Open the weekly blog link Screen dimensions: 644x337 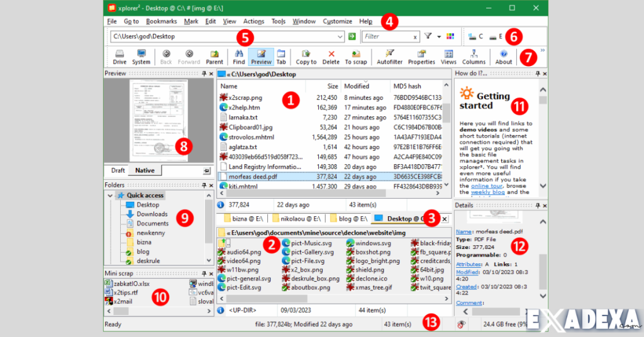point(487,192)
